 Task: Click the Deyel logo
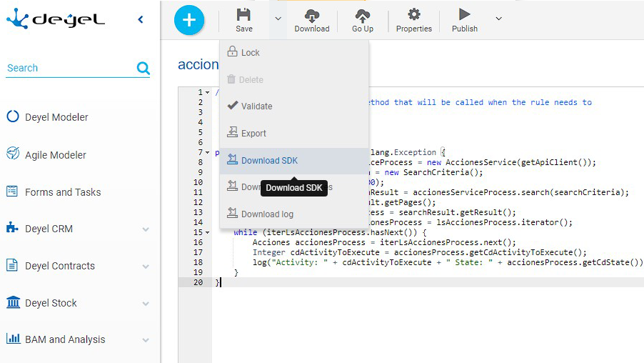[x=56, y=19]
